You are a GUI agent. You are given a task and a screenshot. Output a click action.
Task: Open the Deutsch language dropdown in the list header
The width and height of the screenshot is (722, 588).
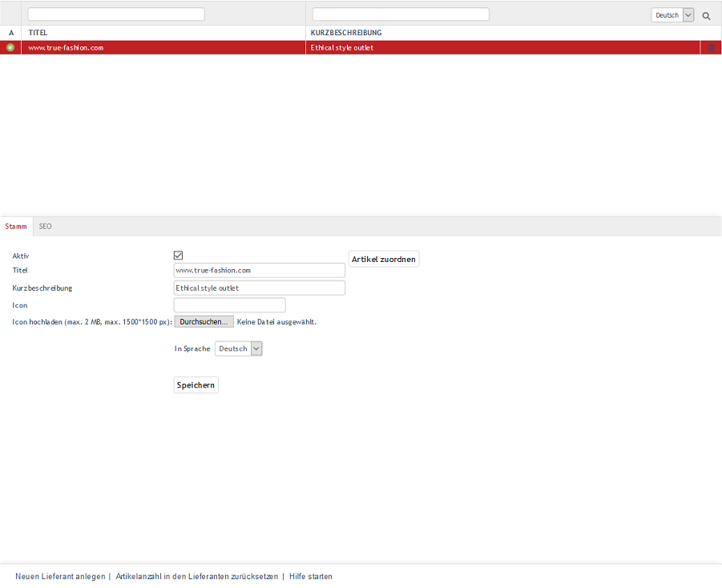pyautogui.click(x=672, y=15)
